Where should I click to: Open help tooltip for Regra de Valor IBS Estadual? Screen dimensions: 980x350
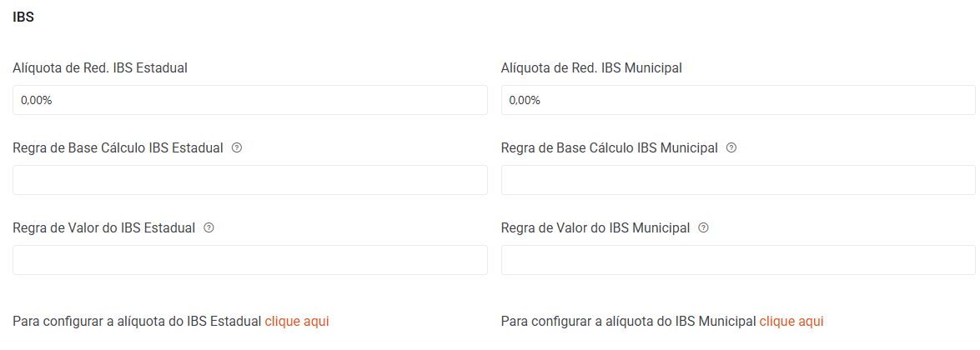209,227
